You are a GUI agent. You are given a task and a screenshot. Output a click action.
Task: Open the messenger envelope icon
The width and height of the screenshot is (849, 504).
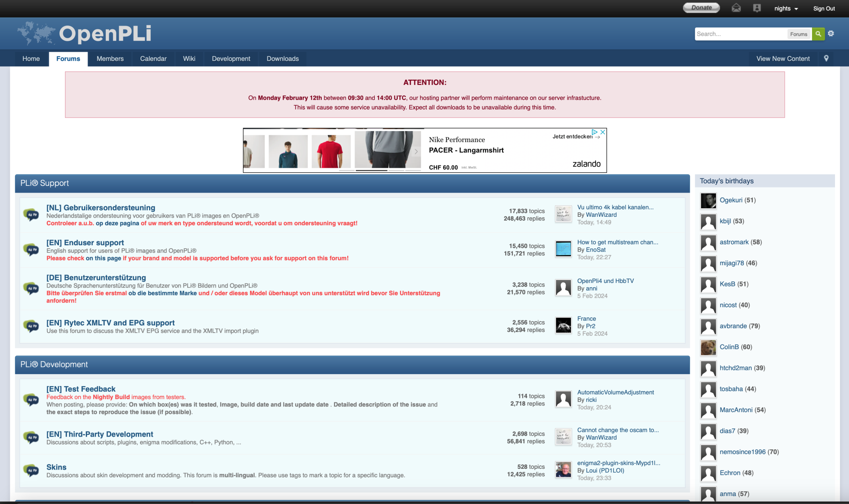click(736, 8)
